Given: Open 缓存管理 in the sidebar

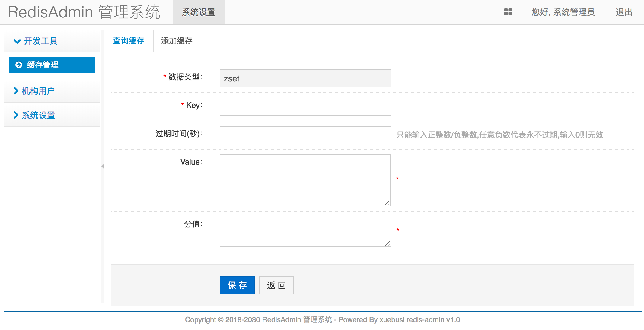Looking at the screenshot, I should click(x=52, y=65).
